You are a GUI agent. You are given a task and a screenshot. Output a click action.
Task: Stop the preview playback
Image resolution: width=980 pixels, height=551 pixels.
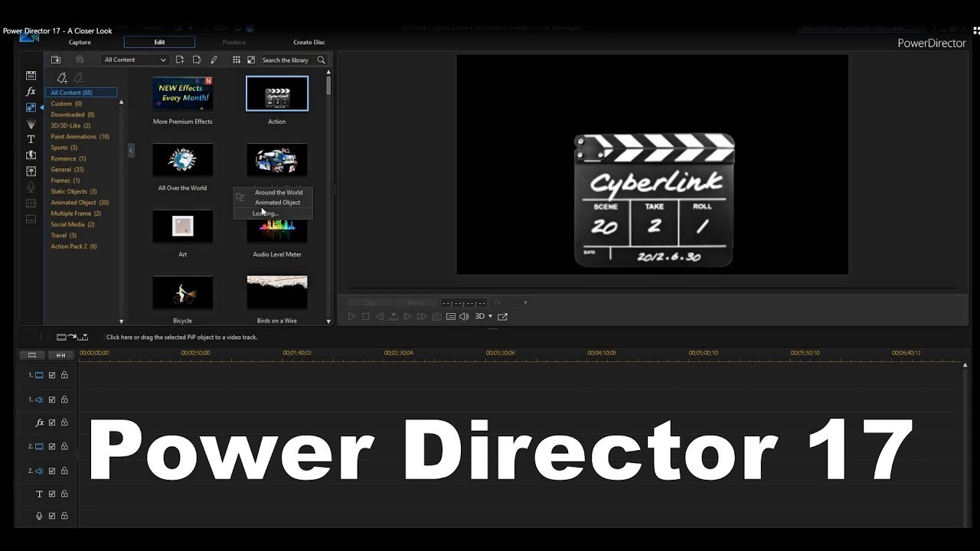click(x=366, y=316)
